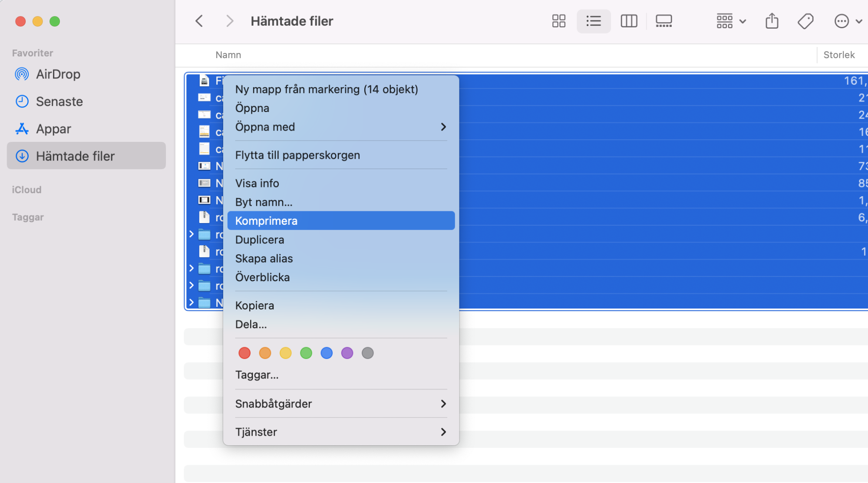Expand the Öppna med submenu
The width and height of the screenshot is (868, 483).
[x=341, y=127]
